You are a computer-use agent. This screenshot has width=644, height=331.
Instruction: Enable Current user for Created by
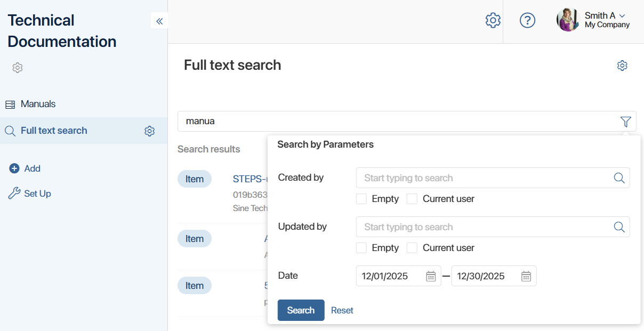(x=412, y=198)
